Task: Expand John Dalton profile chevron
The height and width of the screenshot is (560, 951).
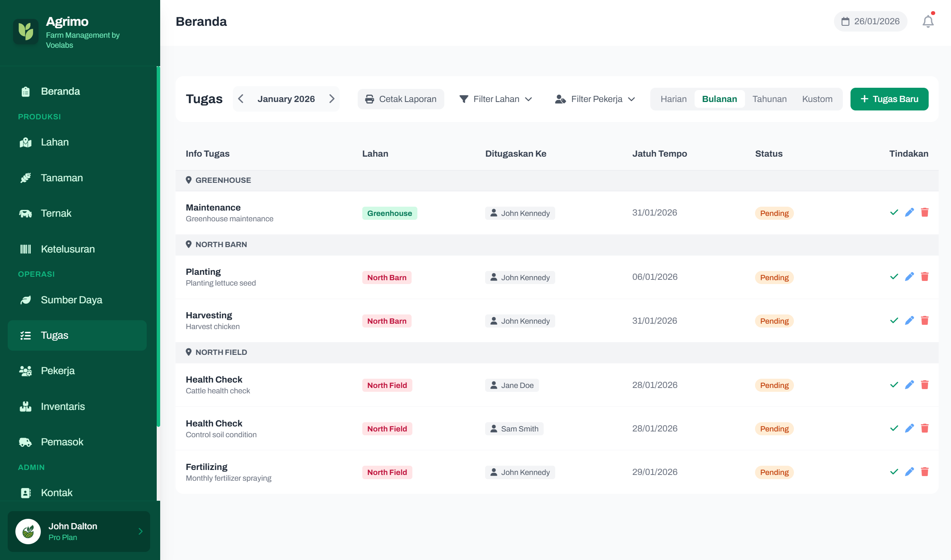Action: point(140,531)
